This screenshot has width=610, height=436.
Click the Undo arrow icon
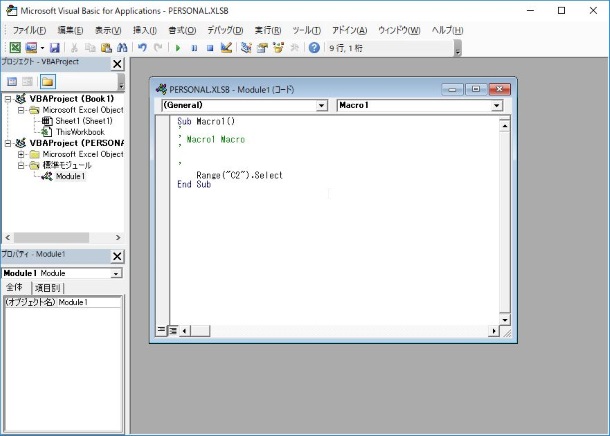(x=142, y=47)
